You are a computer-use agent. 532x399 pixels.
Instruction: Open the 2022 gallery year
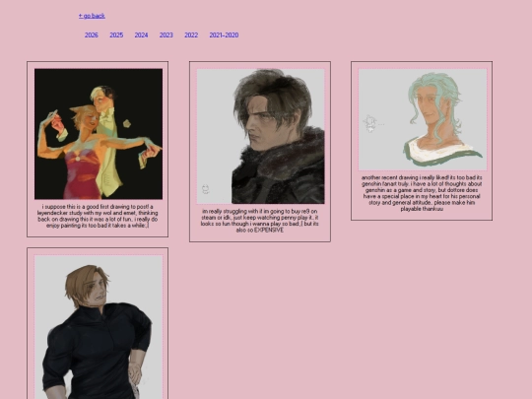point(191,35)
